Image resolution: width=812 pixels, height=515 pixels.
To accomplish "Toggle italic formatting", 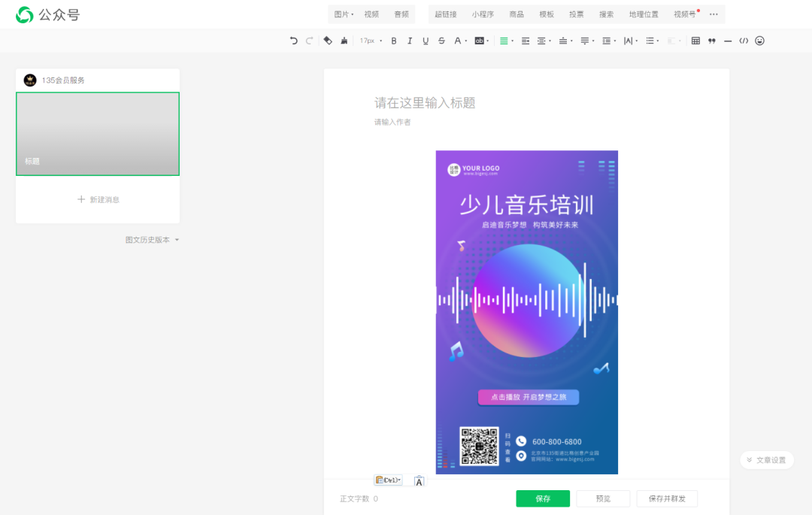I will 410,41.
